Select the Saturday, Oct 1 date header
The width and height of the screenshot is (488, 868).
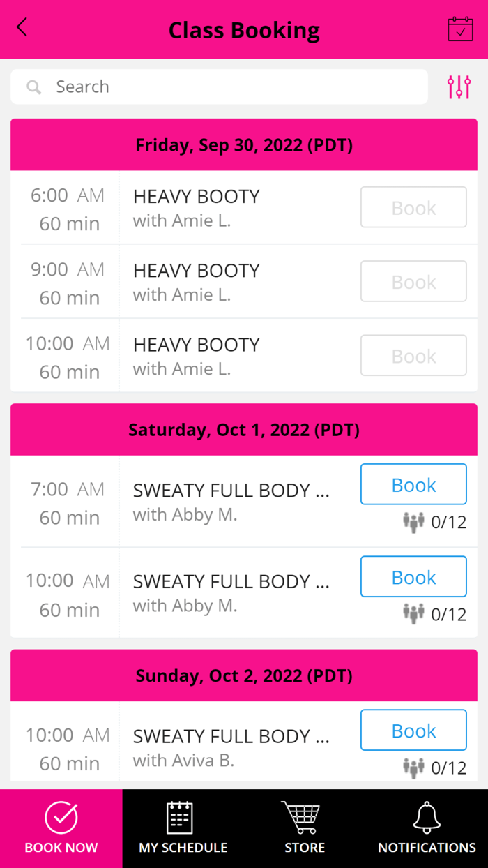tap(244, 430)
